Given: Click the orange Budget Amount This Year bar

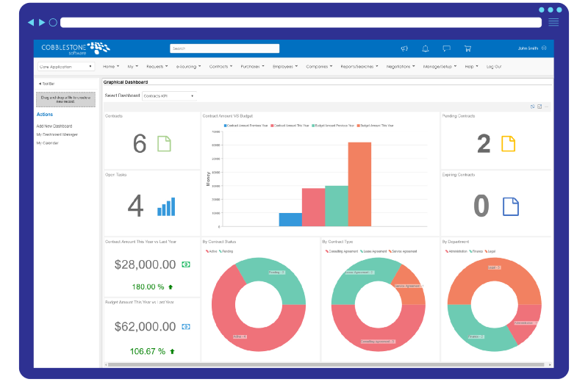Looking at the screenshot, I should [x=359, y=184].
